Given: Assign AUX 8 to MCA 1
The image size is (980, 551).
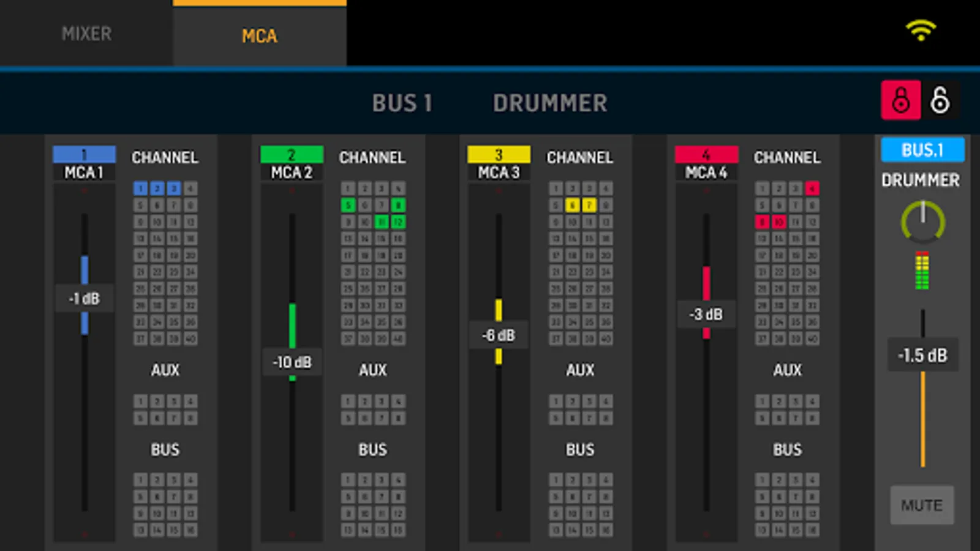Looking at the screenshot, I should (x=190, y=418).
